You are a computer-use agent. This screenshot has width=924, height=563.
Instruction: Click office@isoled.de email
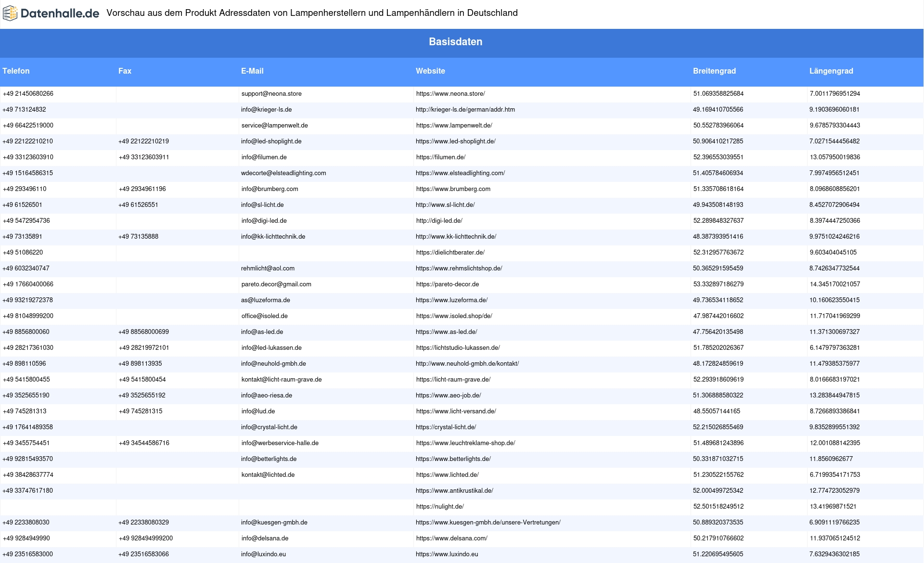(265, 316)
